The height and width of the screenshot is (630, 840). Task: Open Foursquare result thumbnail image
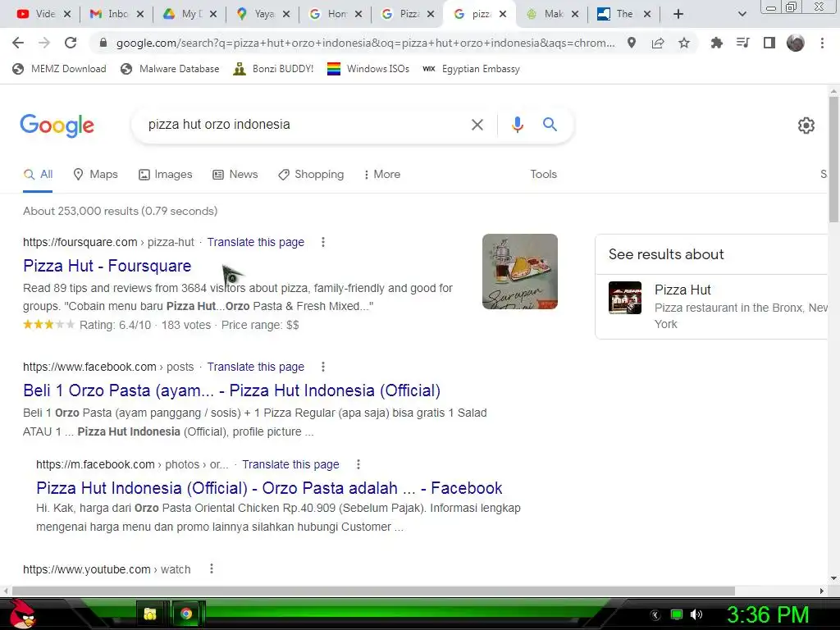[x=519, y=272]
